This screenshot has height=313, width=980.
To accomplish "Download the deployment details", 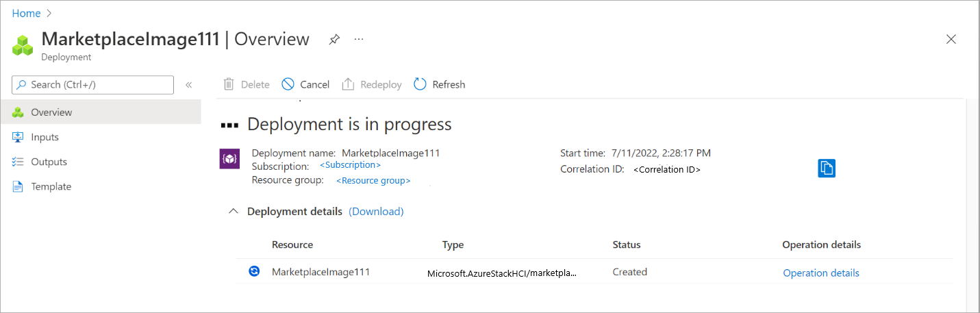I will coord(376,212).
